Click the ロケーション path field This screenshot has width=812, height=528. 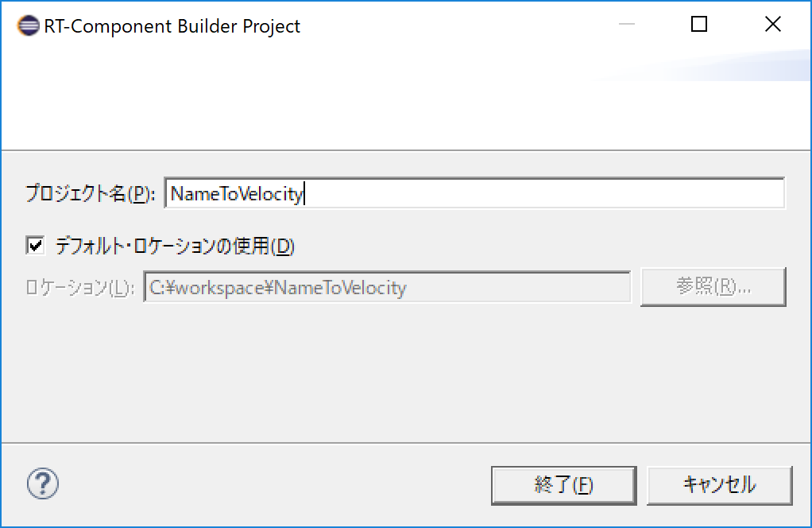[x=387, y=287]
